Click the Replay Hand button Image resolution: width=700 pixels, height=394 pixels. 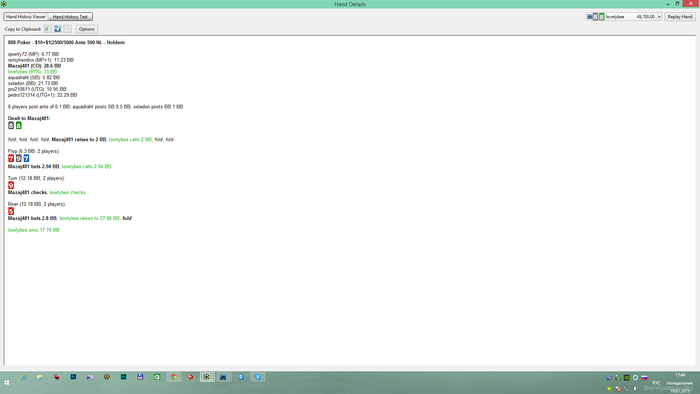[x=680, y=17]
